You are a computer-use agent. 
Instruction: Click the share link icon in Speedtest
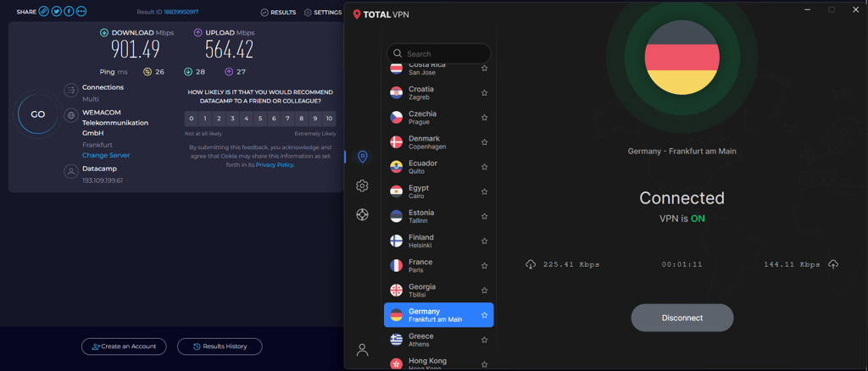[x=44, y=12]
